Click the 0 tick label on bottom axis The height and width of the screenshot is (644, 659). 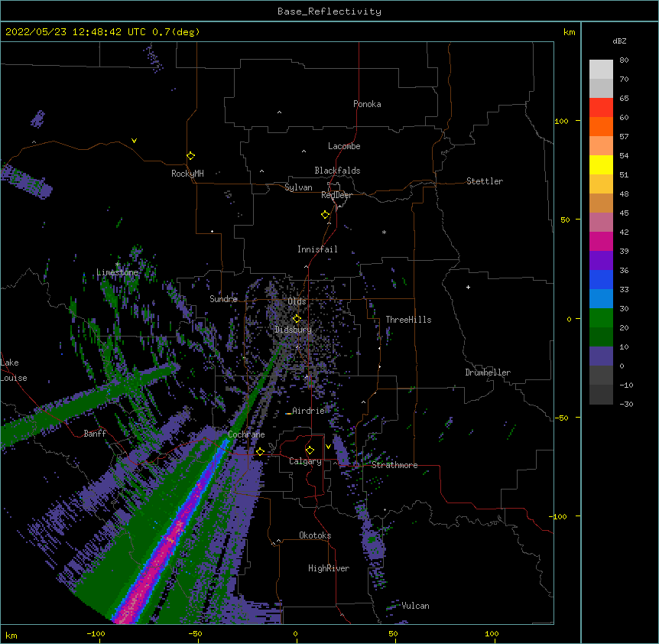295,633
